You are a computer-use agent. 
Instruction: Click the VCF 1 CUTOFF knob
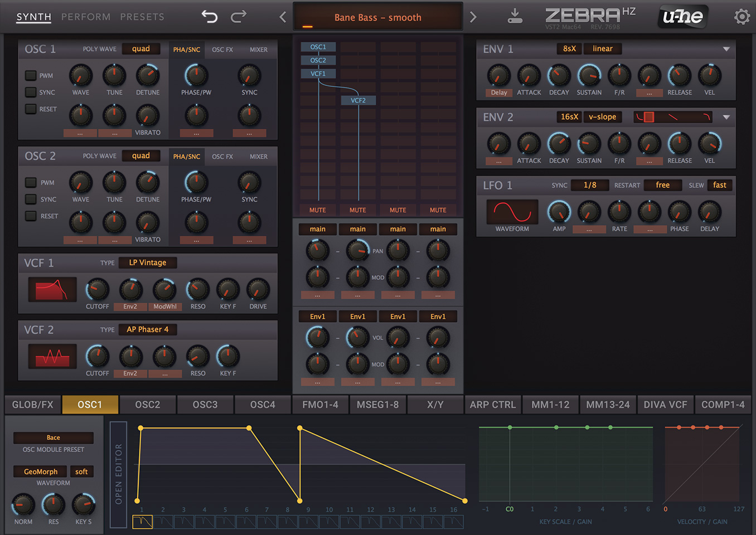(x=98, y=289)
